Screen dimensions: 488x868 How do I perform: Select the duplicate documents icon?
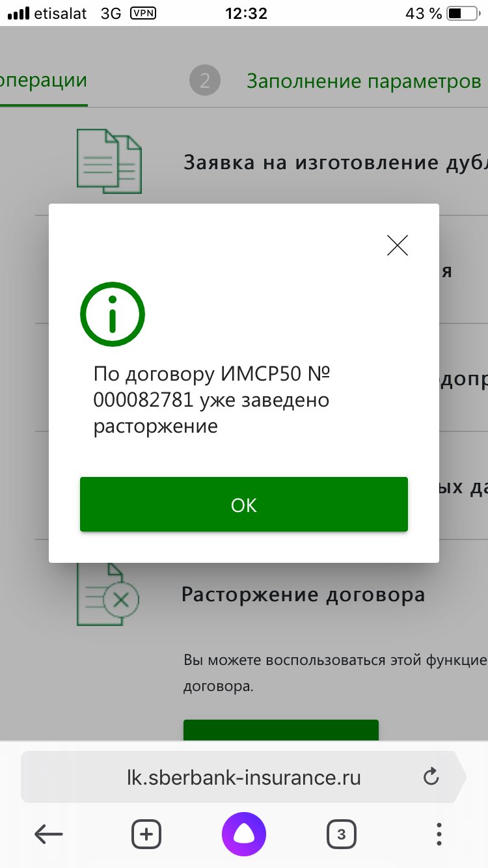pos(109,161)
